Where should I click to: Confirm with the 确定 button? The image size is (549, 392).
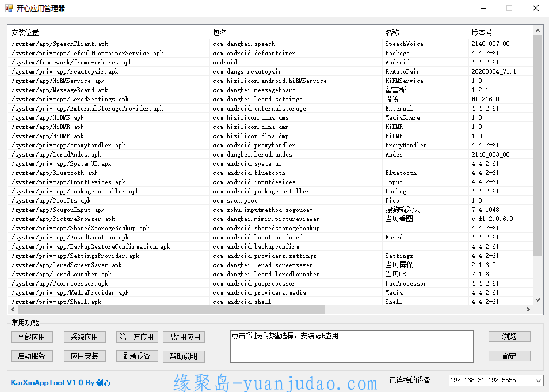tap(509, 356)
